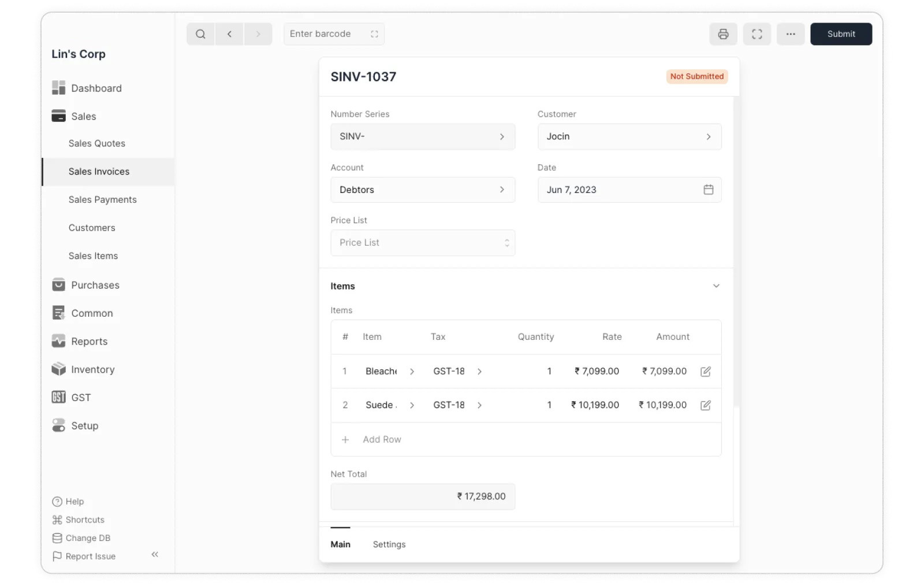Open the Account Debtors field
Viewport: 924px width, 586px height.
click(423, 190)
